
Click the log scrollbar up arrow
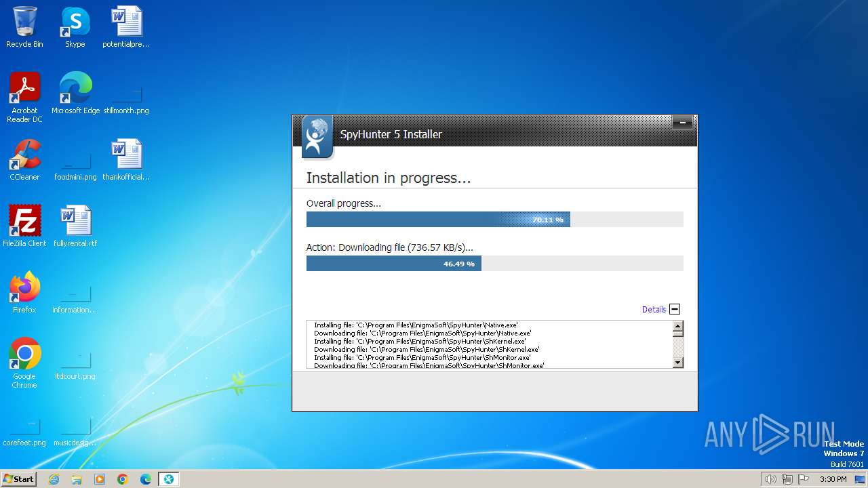pos(677,326)
